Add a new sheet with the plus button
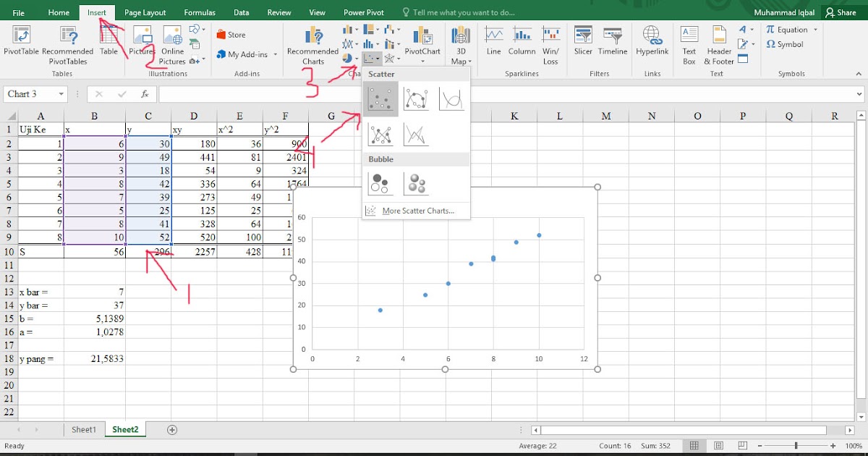The image size is (868, 456). [x=172, y=430]
